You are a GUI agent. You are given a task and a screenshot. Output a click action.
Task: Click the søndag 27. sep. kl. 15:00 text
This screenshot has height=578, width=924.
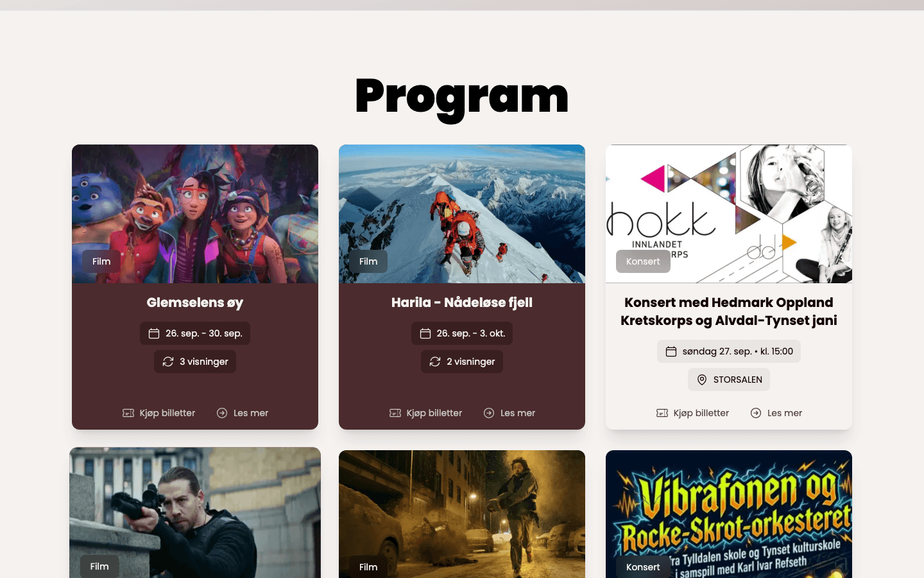(738, 351)
